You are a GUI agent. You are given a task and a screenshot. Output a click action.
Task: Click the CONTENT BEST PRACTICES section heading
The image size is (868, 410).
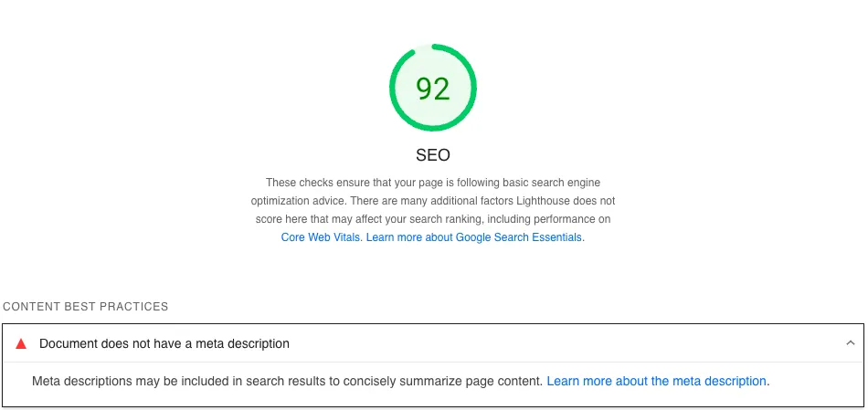tap(86, 307)
